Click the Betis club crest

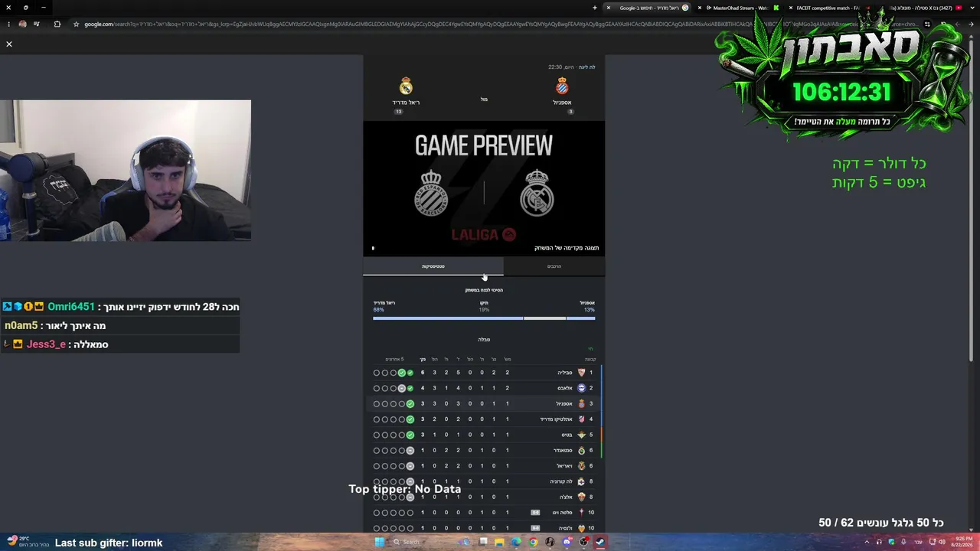coord(581,435)
